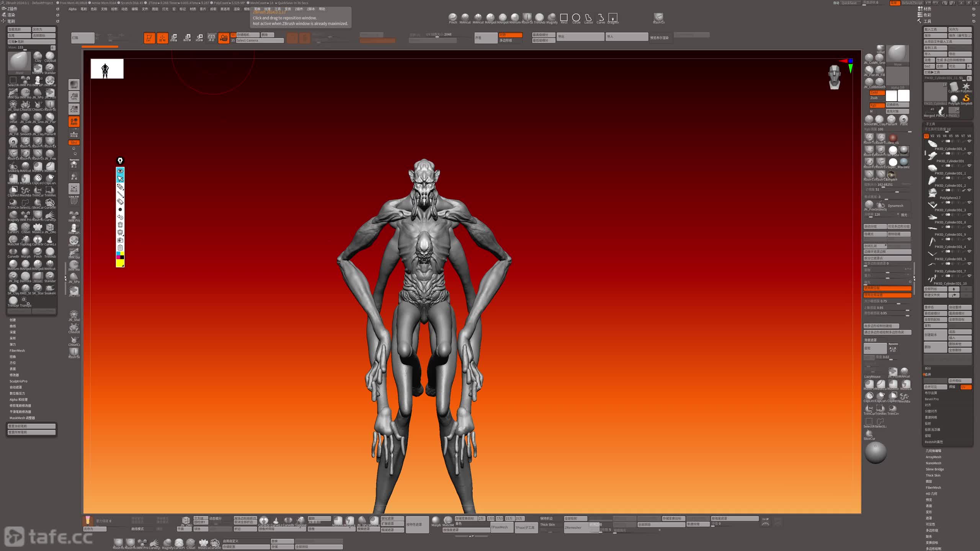Open the 帮助 help menu
Image resolution: width=980 pixels, height=551 pixels.
322,9
